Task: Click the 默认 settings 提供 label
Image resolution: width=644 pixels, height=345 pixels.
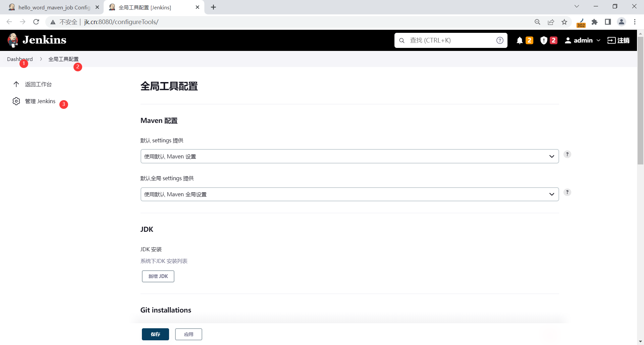Action: point(162,140)
